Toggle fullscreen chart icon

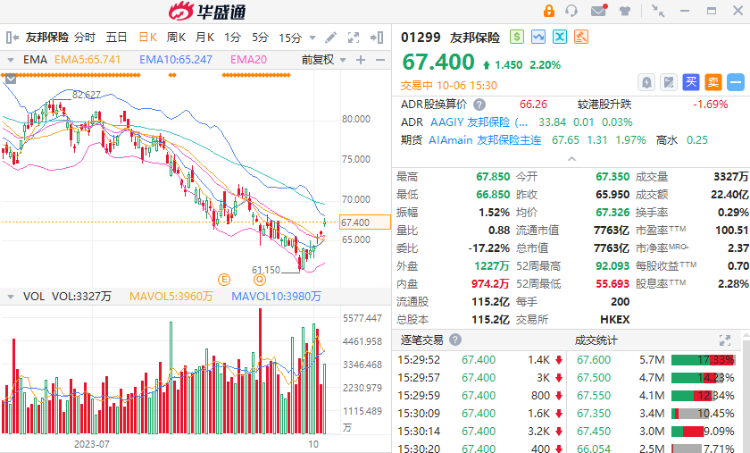click(353, 37)
